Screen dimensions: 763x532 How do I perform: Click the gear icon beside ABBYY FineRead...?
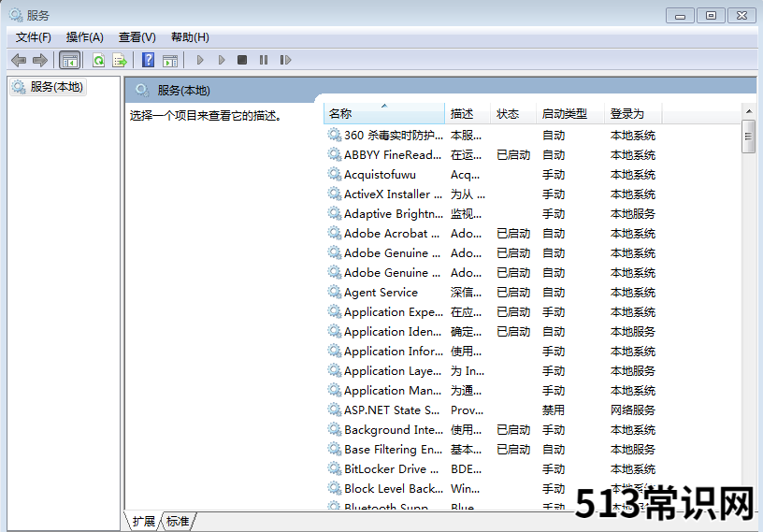click(x=334, y=155)
